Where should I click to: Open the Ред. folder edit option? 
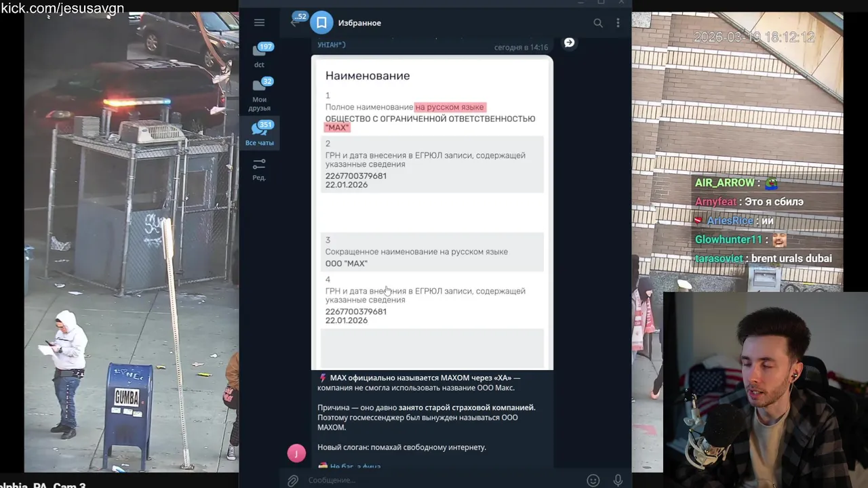259,169
